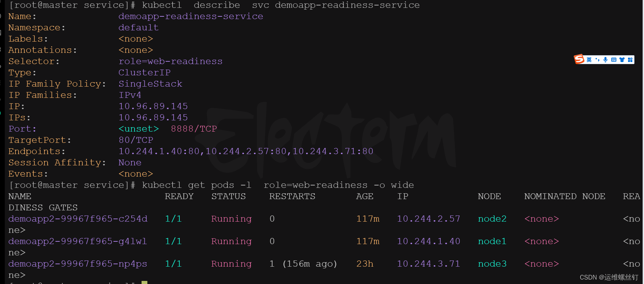Screen dimensions: 644x284
Task: Click the NODE column header
Action: pyautogui.click(x=489, y=196)
